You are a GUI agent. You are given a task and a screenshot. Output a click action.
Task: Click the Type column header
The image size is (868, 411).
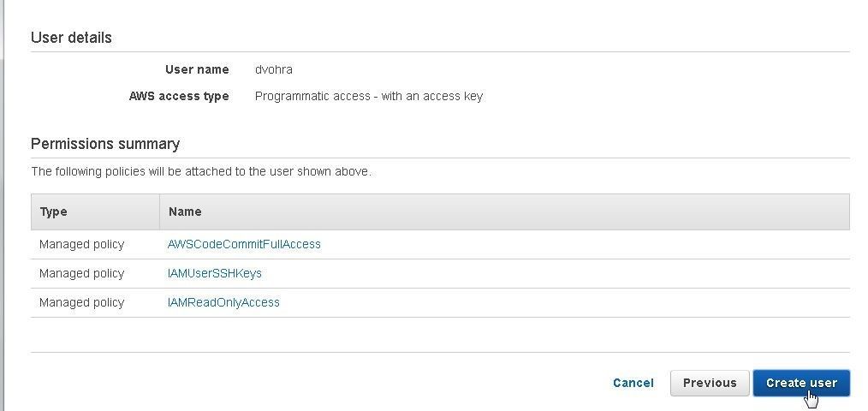coord(95,211)
